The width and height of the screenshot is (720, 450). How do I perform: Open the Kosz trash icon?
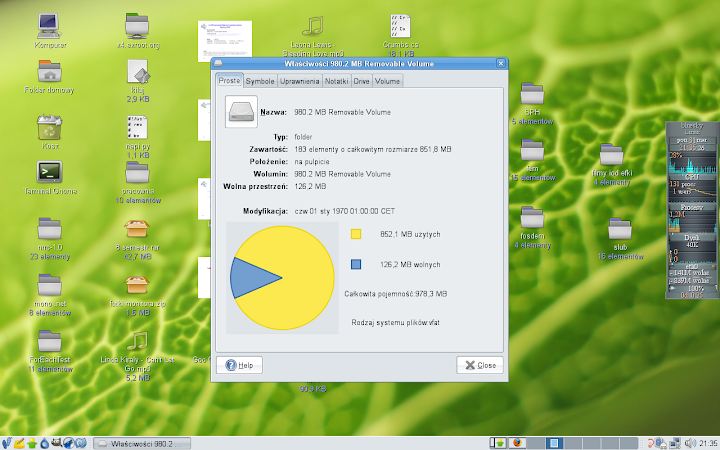(49, 127)
